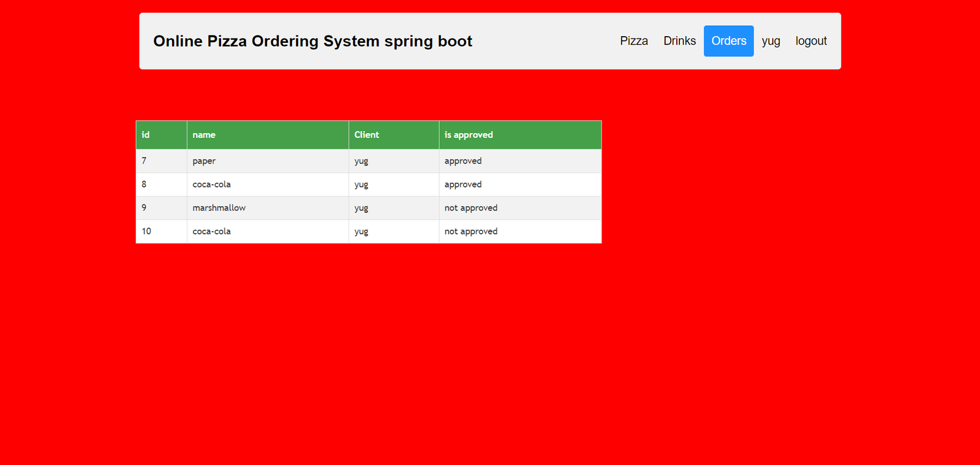Image resolution: width=980 pixels, height=465 pixels.
Task: Click the name column header
Action: (x=204, y=135)
